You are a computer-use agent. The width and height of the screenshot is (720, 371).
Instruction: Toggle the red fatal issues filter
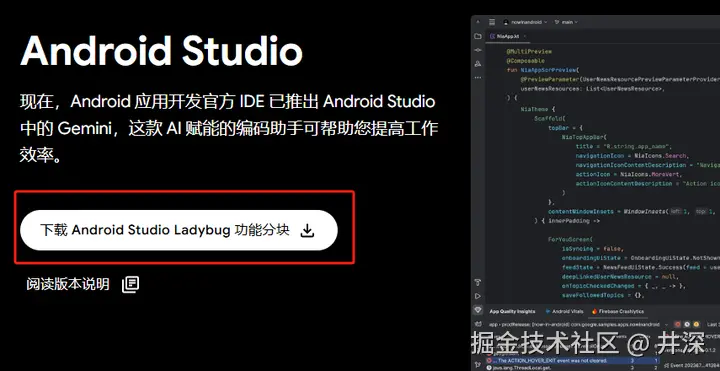(678, 324)
